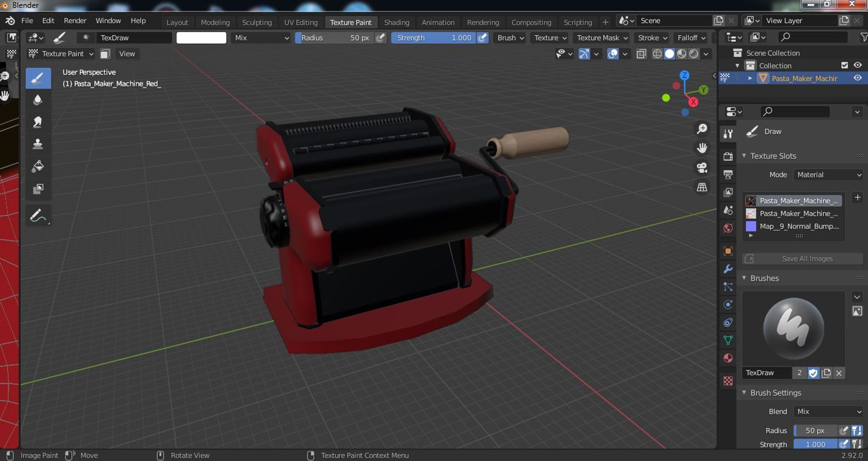
Task: Switch to the Sculpting workspace tab
Action: pos(257,22)
